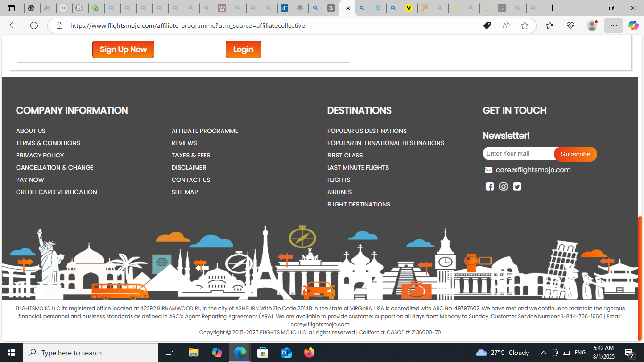Launch Firefox from taskbar

coord(309,353)
